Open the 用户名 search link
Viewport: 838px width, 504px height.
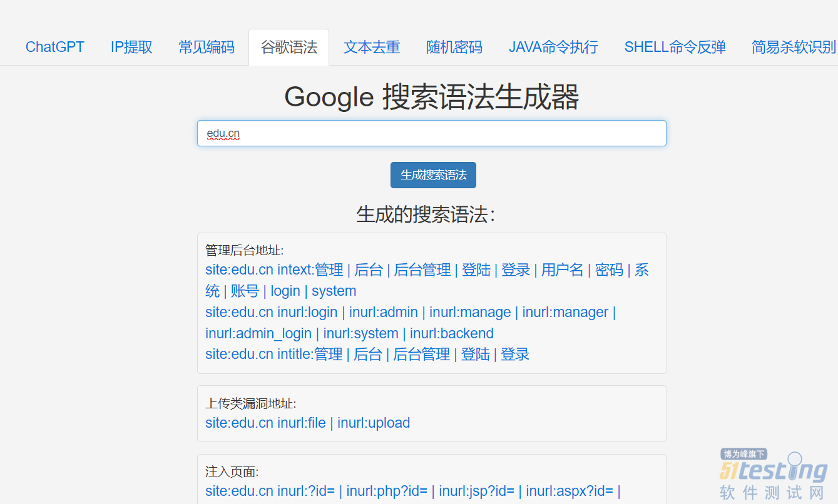(563, 270)
